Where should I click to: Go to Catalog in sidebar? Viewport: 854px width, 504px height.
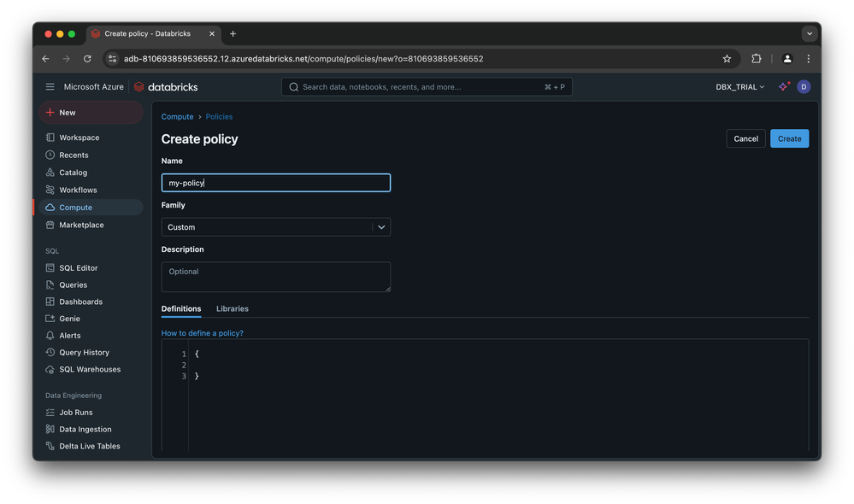pos(73,173)
